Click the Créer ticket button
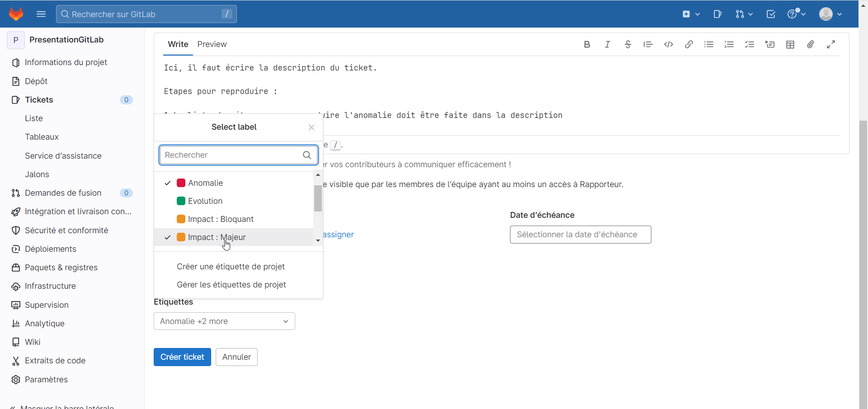This screenshot has height=409, width=868. point(182,357)
